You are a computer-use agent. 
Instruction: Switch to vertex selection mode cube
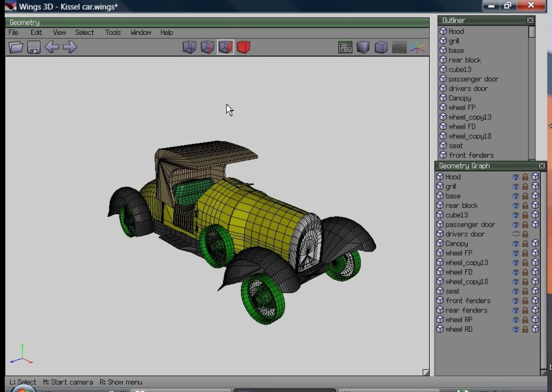[189, 47]
